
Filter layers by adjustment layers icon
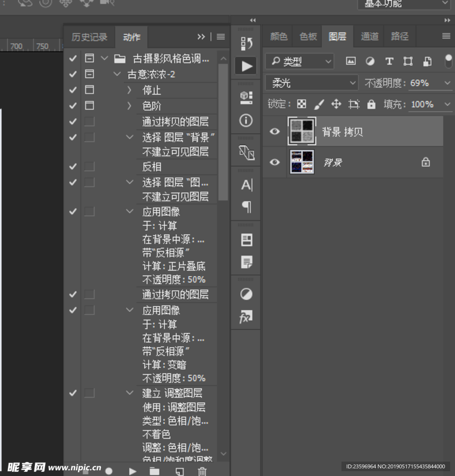[370, 61]
